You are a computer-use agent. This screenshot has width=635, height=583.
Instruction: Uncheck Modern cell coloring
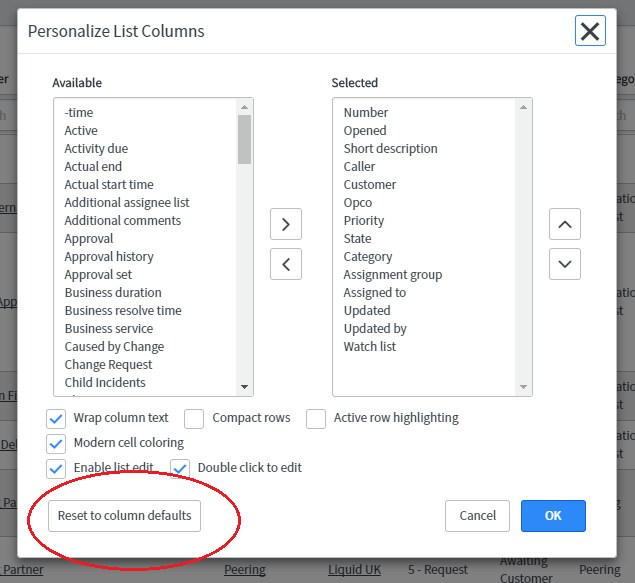tap(56, 444)
